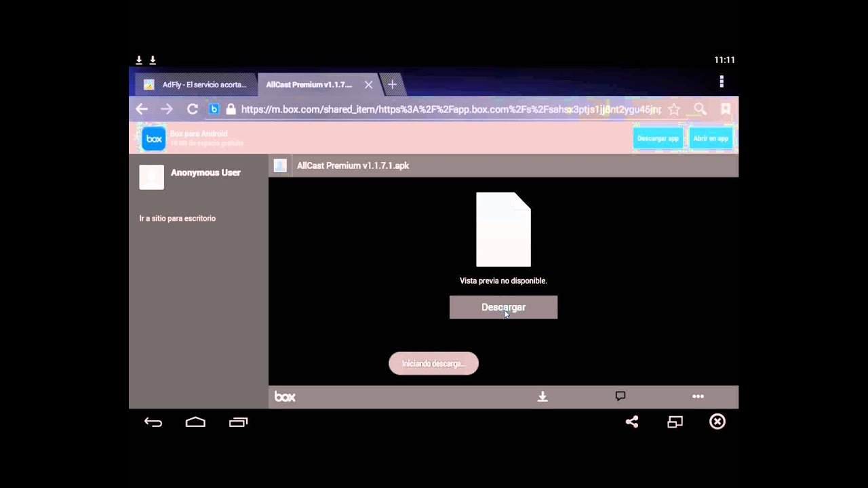Click the browser back arrow
Screen dimensions: 868x488
coord(141,109)
